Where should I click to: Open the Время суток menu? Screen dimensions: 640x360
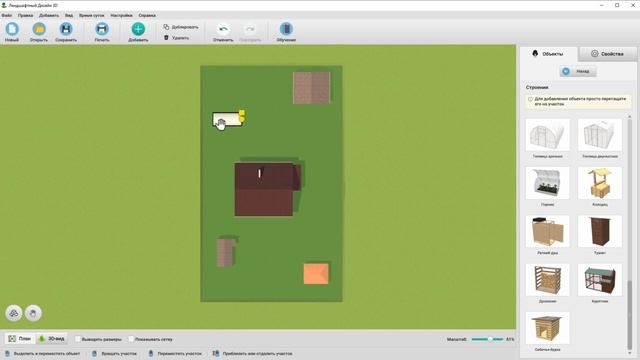[92, 15]
